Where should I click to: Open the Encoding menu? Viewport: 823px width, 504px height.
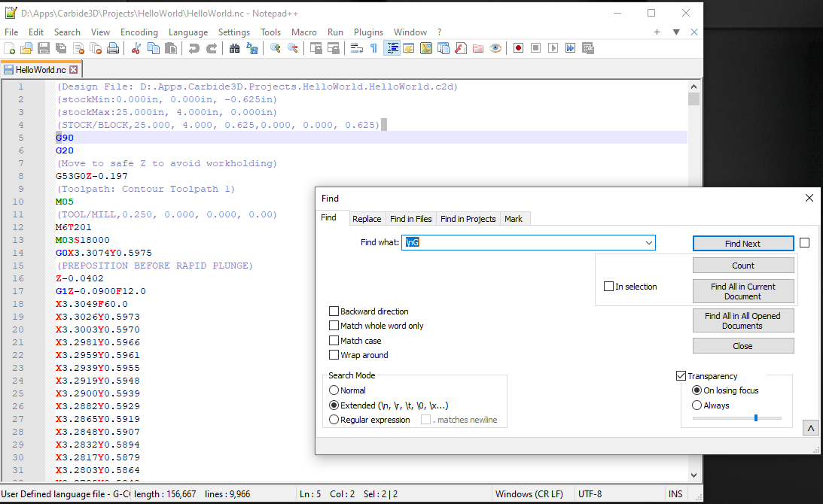[x=139, y=32]
